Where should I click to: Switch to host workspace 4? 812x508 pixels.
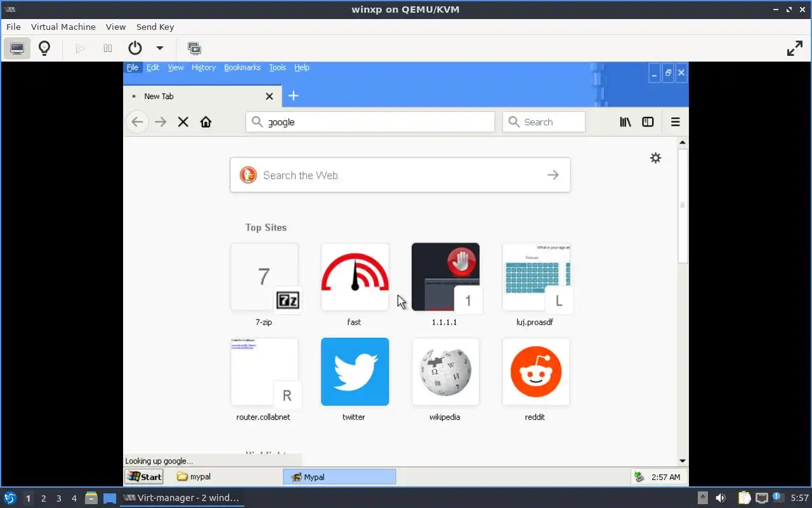(x=74, y=498)
